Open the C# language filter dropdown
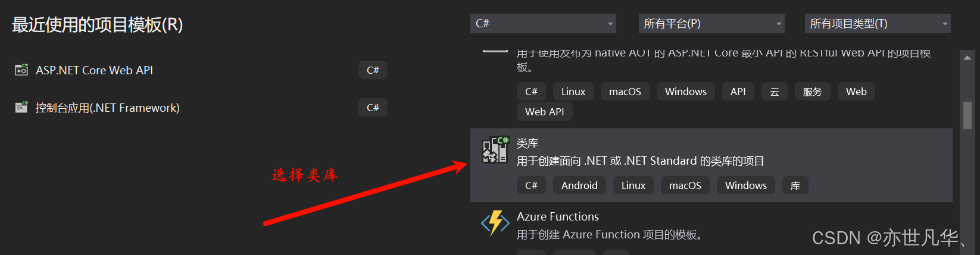980x255 pixels. click(543, 24)
